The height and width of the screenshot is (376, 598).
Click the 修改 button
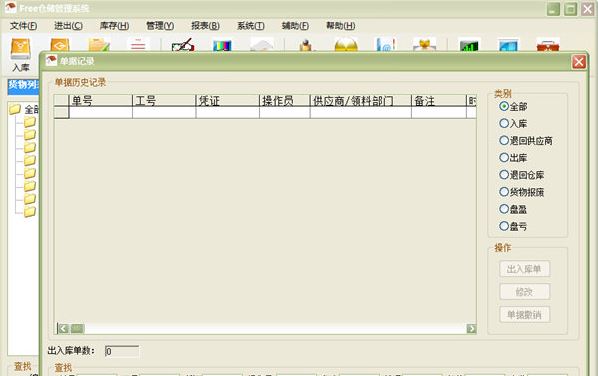(525, 292)
